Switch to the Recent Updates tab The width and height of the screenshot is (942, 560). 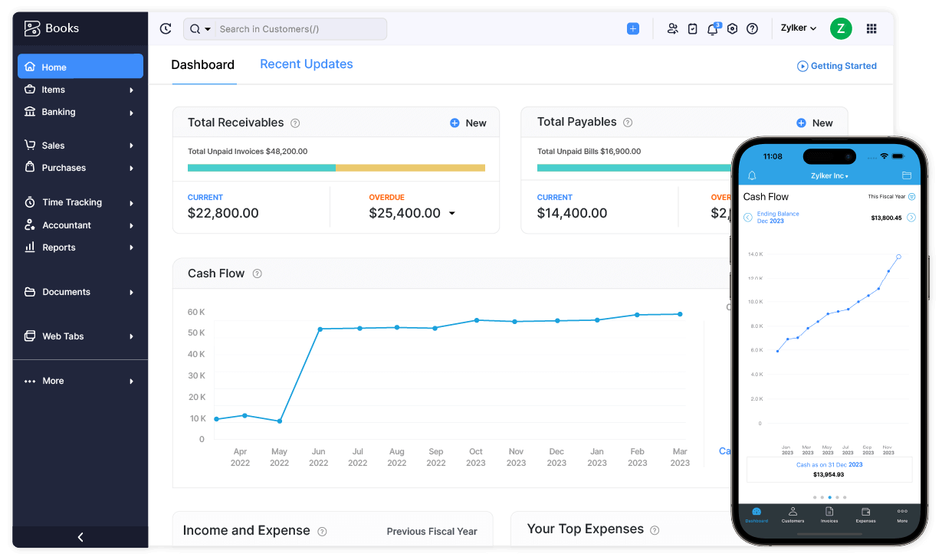[306, 64]
